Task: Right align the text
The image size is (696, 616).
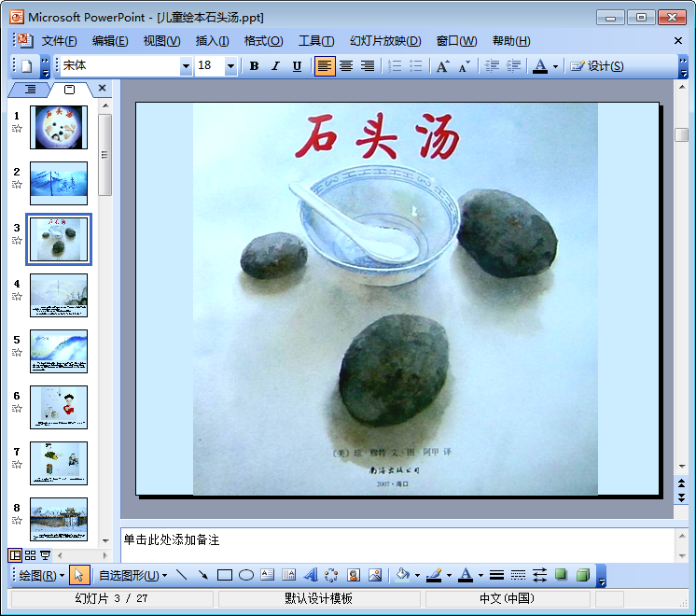Action: (x=368, y=66)
